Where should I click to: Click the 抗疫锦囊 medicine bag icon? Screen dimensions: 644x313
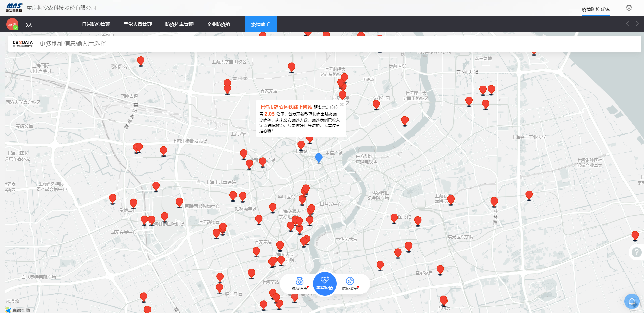tap(299, 283)
